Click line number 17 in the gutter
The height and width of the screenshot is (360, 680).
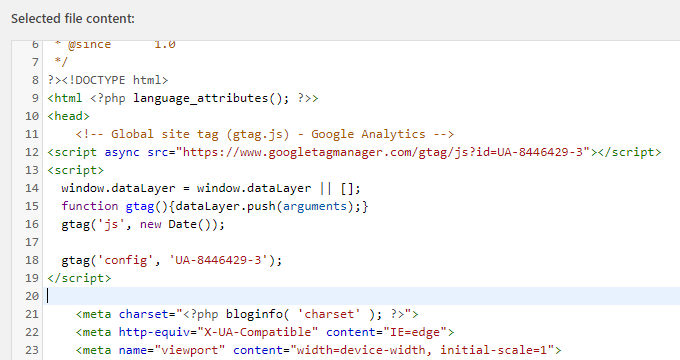click(x=32, y=242)
